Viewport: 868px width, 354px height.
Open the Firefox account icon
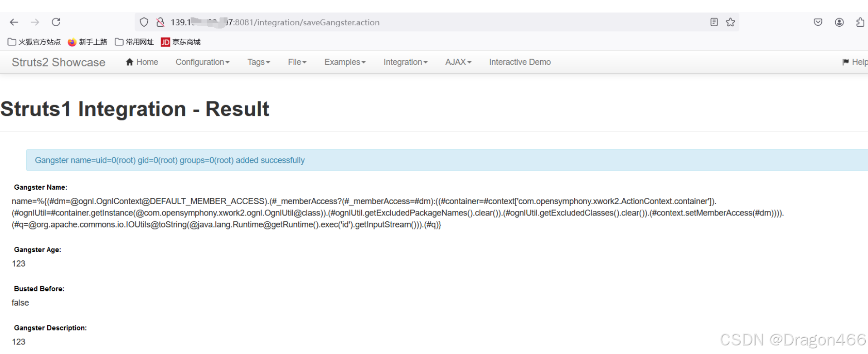tap(839, 22)
